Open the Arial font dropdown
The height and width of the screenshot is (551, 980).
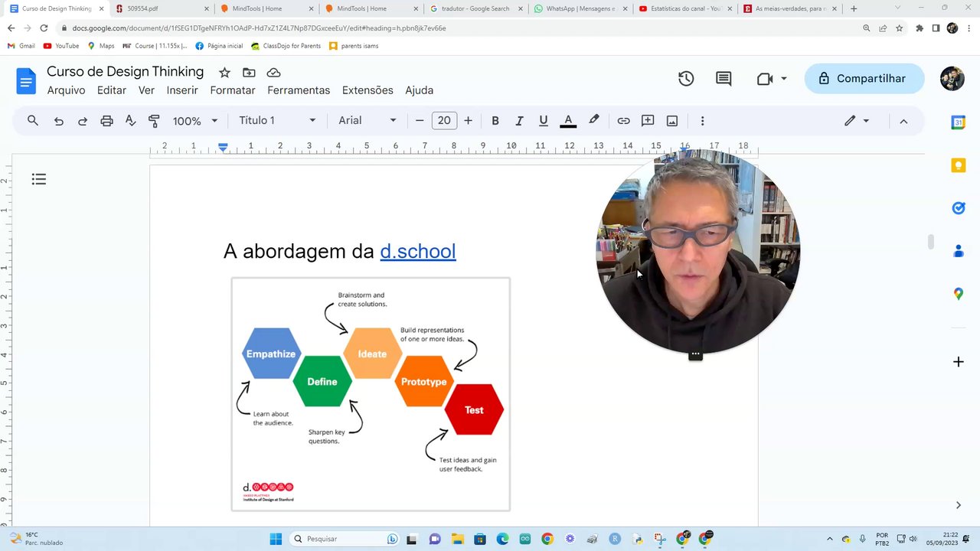pyautogui.click(x=367, y=121)
